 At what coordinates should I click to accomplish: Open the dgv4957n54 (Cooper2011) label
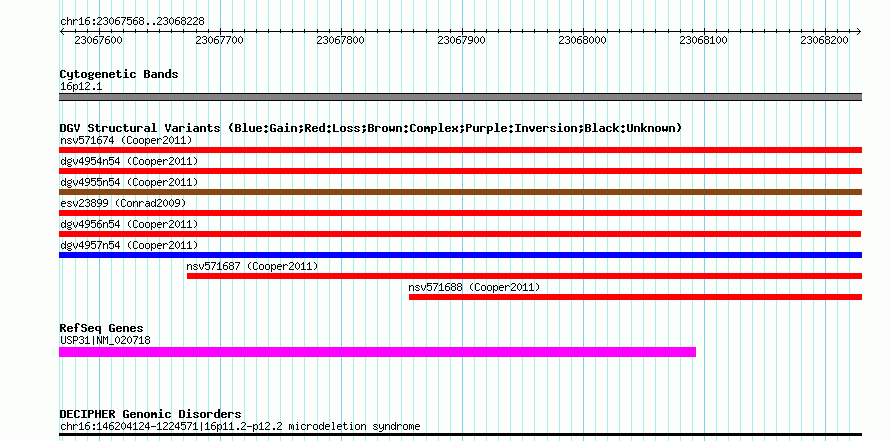click(x=129, y=245)
